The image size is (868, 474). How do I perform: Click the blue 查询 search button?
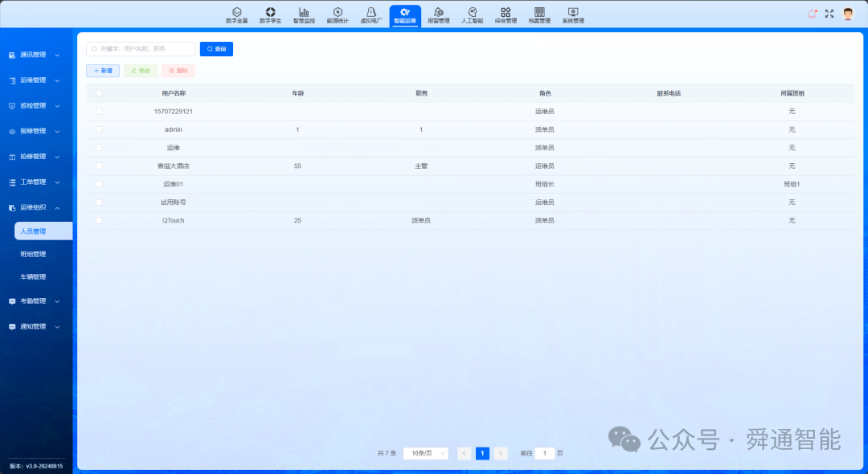[x=216, y=49]
